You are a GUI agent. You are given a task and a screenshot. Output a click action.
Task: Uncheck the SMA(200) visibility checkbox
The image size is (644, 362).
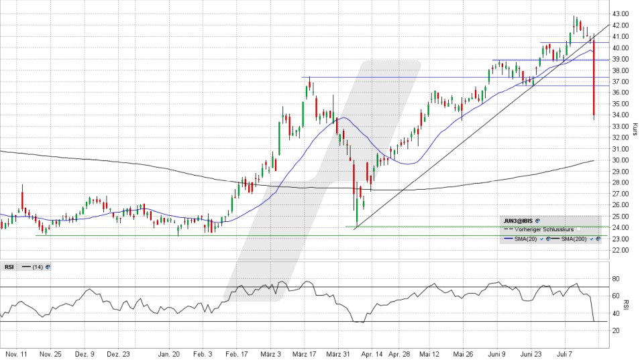coord(592,239)
